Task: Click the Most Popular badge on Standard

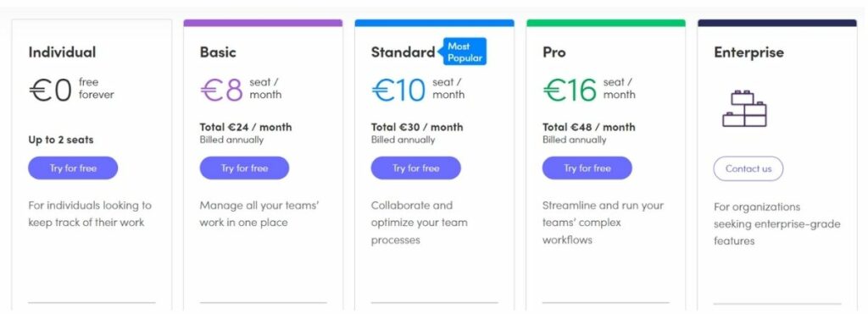Action: click(x=465, y=52)
